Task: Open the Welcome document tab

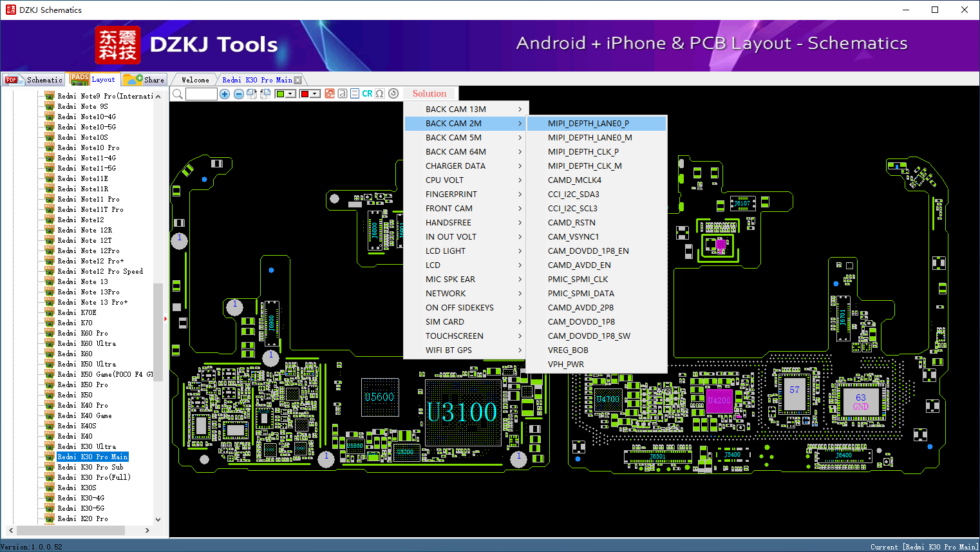Action: [195, 80]
